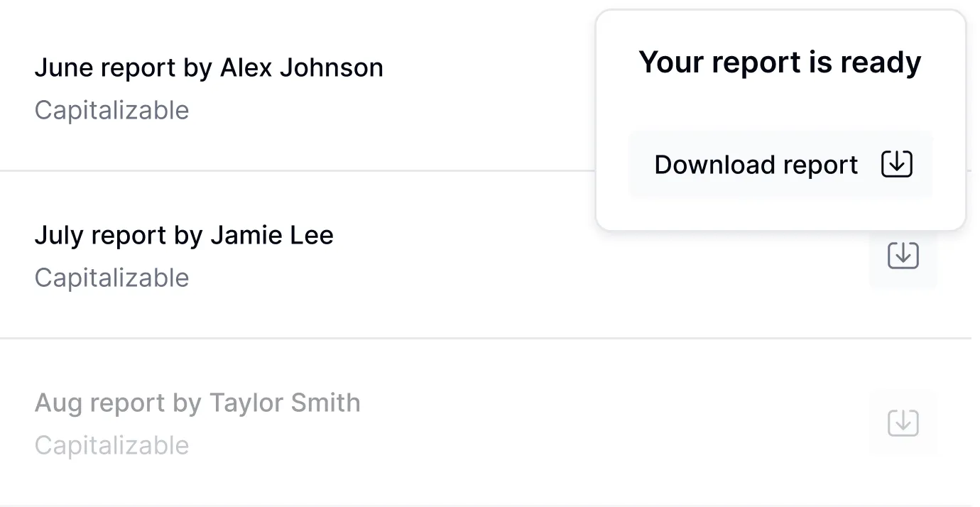Click the download icon for July report

[x=903, y=255]
